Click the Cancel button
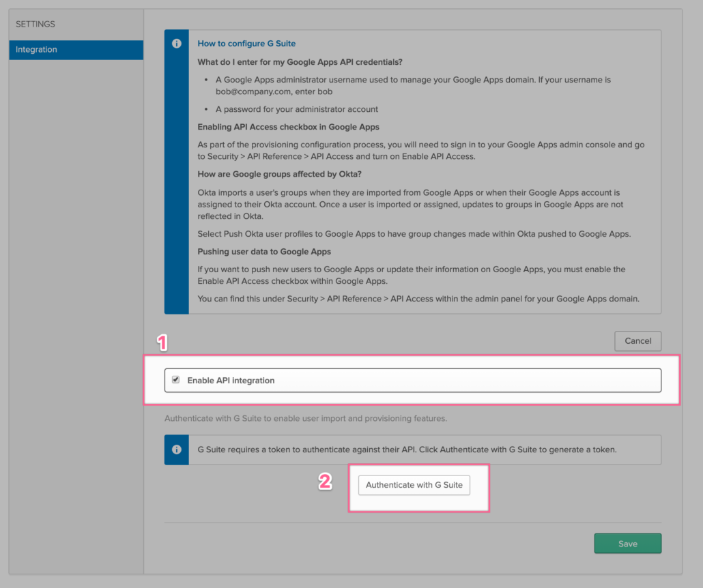This screenshot has width=703, height=588. 637,341
